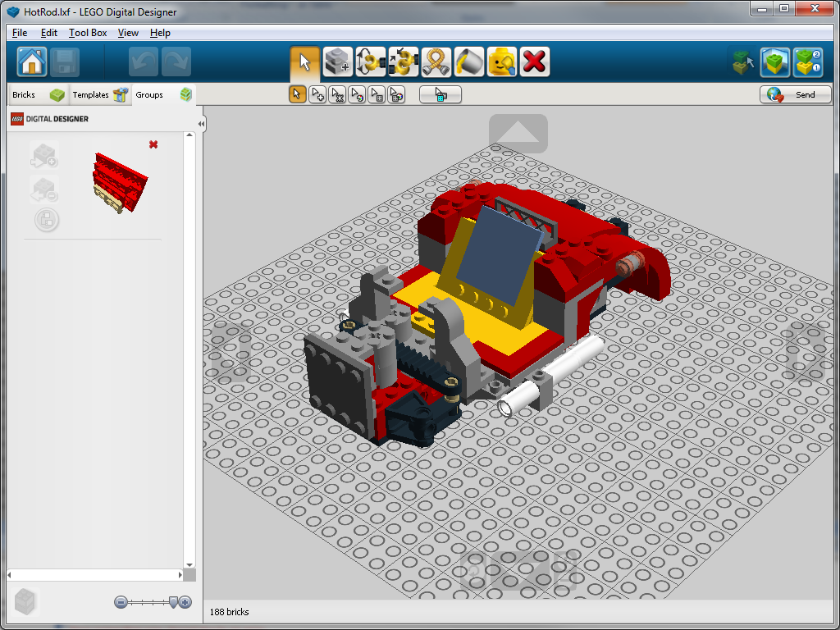Collapse the left panel with double-arrow
840x630 pixels.
tap(201, 124)
